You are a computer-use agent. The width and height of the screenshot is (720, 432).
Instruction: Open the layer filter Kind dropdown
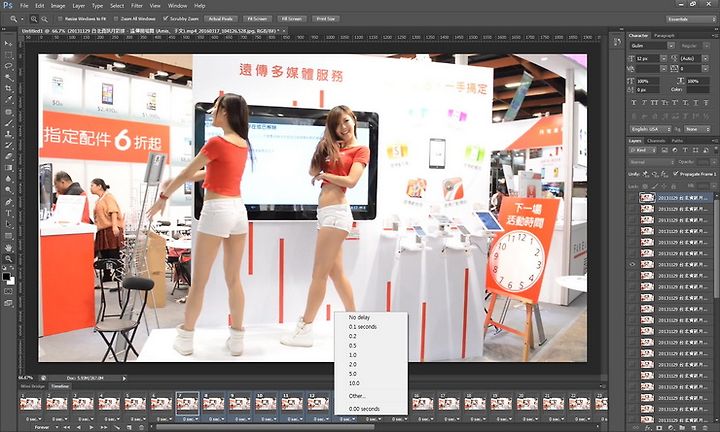click(x=644, y=150)
